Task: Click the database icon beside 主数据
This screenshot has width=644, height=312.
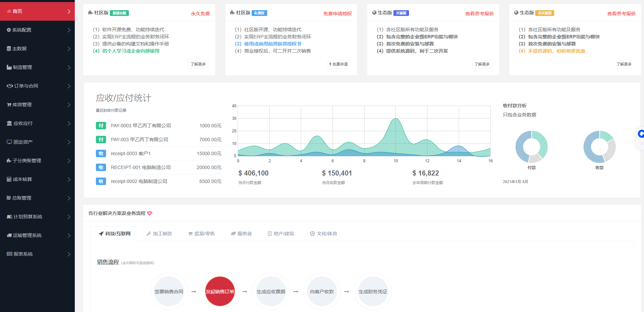Action: [9, 49]
